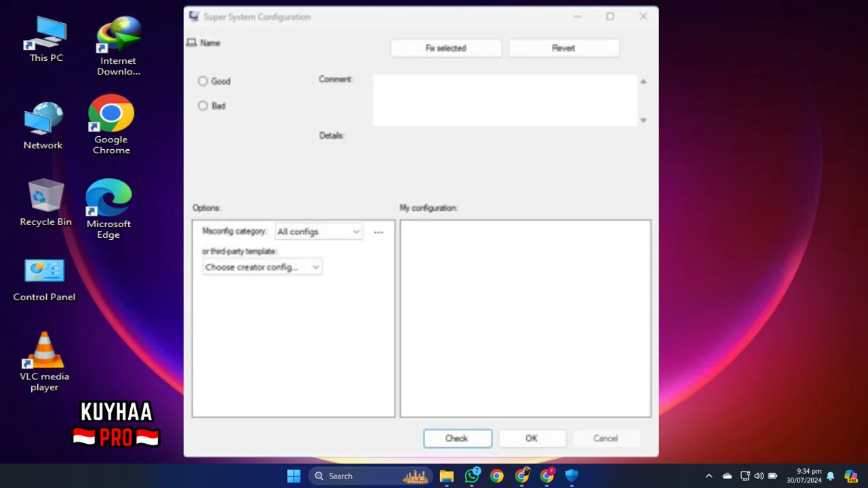Open the Network desktop icon
This screenshot has height=488, width=868.
(x=43, y=126)
